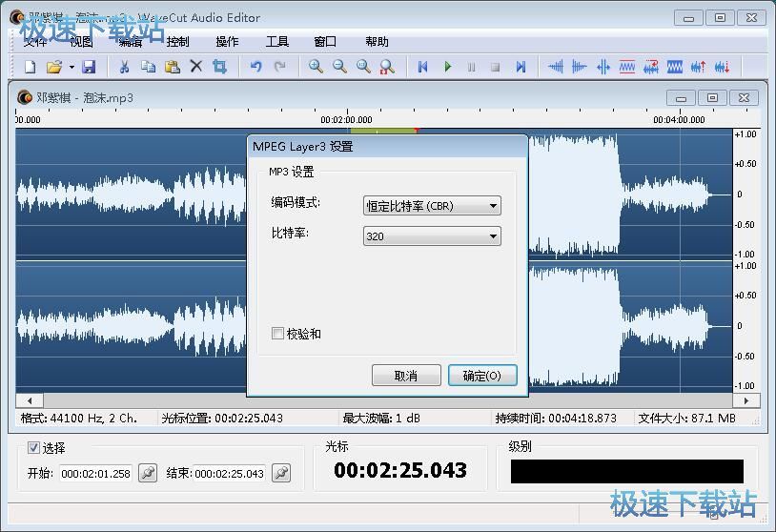
Task: Decrease volume with amplify down icon
Action: (x=722, y=67)
